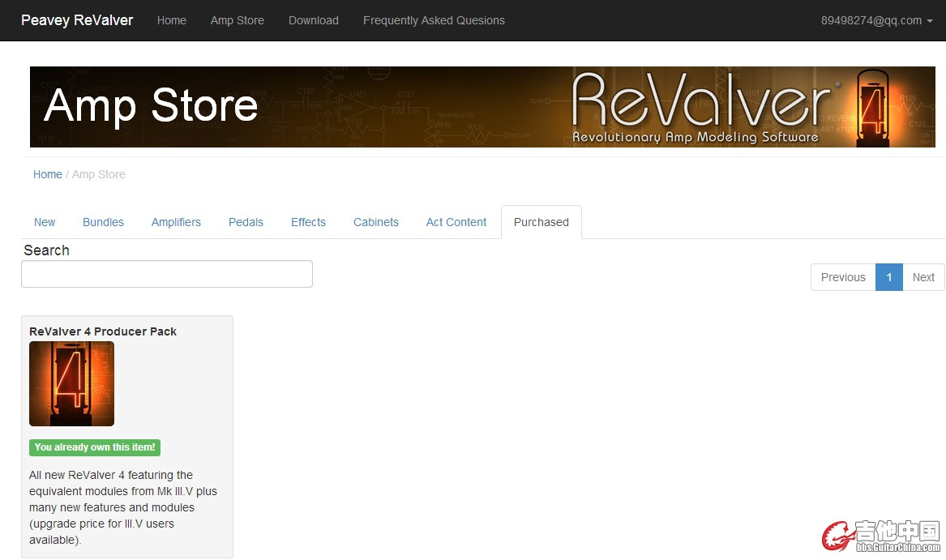Click the 'All new ReValver 4 featuring' description text
Viewport: 946px width, 560px height.
[x=123, y=507]
